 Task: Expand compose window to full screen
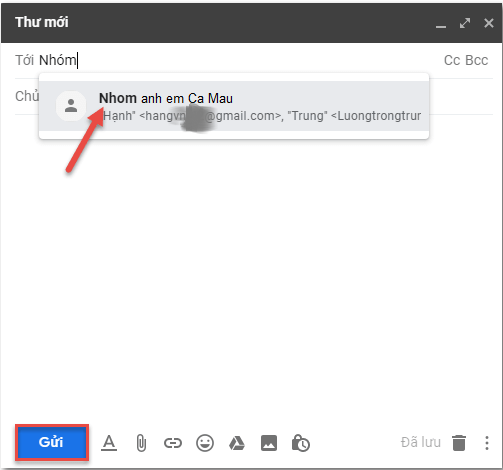pos(465,23)
